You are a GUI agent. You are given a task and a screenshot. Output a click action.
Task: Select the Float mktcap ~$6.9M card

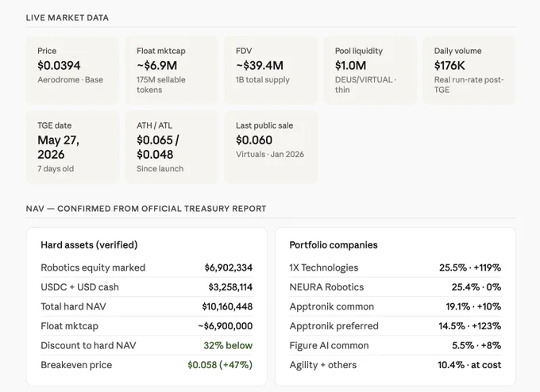172,70
